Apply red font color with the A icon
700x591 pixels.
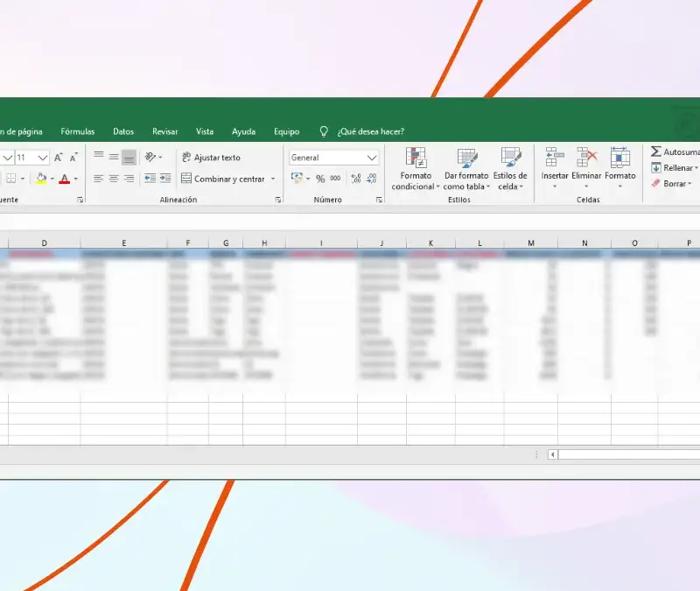click(x=64, y=179)
